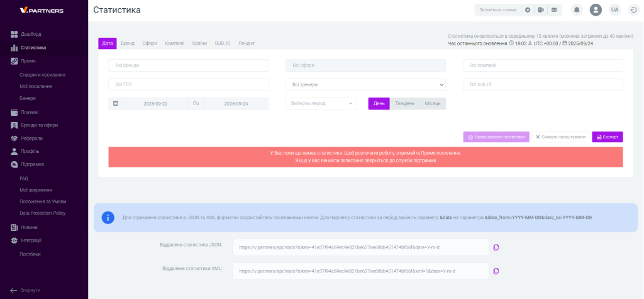
Task: Open the user profile avatar
Action: [596, 10]
